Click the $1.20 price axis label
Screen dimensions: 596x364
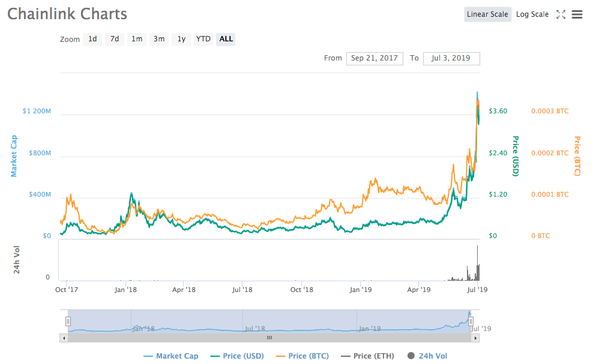point(498,194)
